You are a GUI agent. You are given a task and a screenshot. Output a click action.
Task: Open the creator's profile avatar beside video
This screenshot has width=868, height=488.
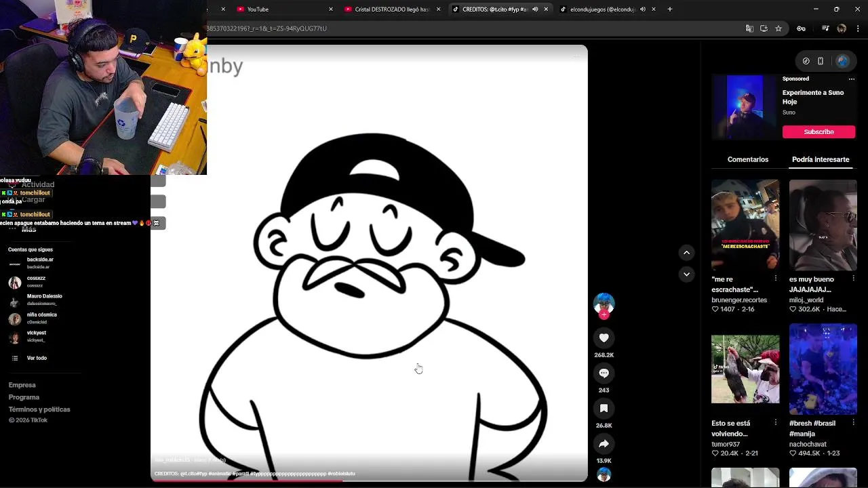(x=604, y=303)
